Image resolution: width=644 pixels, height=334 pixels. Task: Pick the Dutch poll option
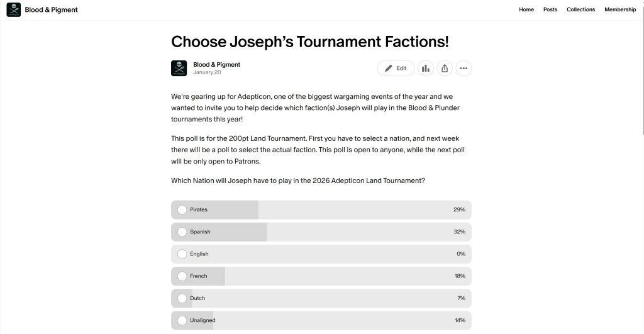click(182, 298)
